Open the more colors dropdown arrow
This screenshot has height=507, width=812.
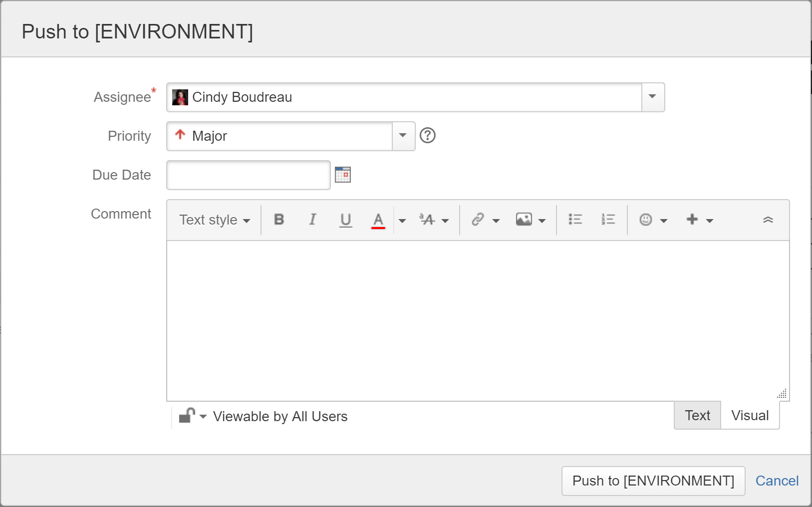point(402,220)
